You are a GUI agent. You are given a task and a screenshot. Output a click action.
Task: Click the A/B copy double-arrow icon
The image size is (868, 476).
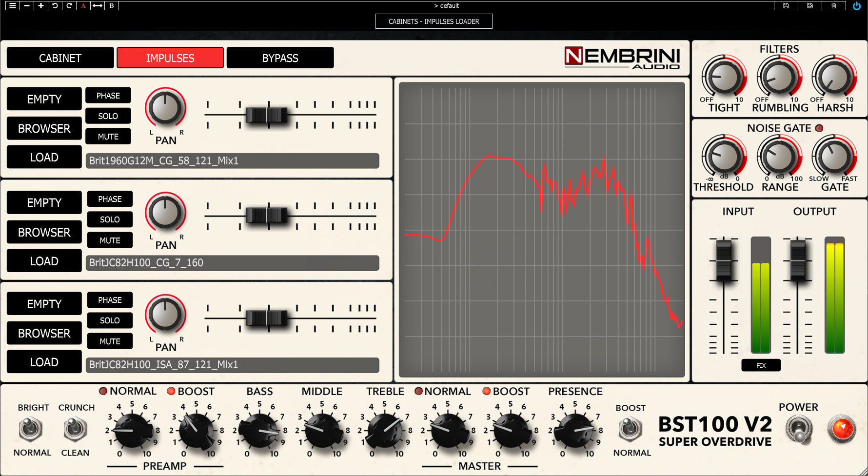point(98,6)
